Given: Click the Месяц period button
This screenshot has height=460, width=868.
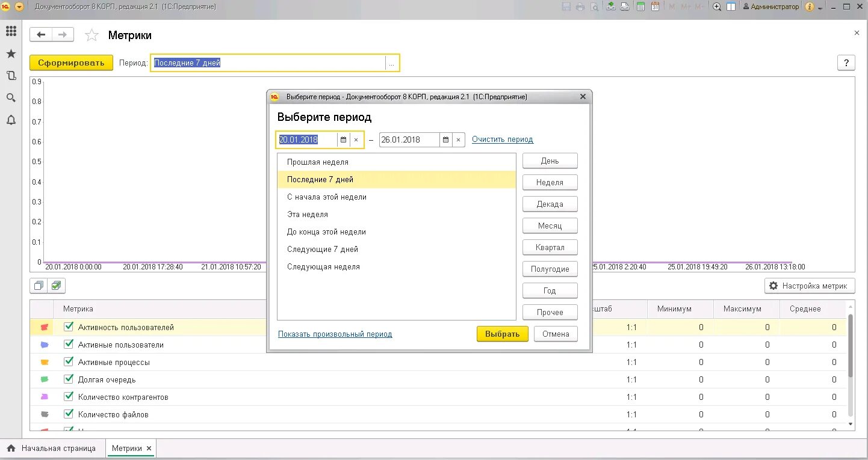Looking at the screenshot, I should pyautogui.click(x=550, y=226).
